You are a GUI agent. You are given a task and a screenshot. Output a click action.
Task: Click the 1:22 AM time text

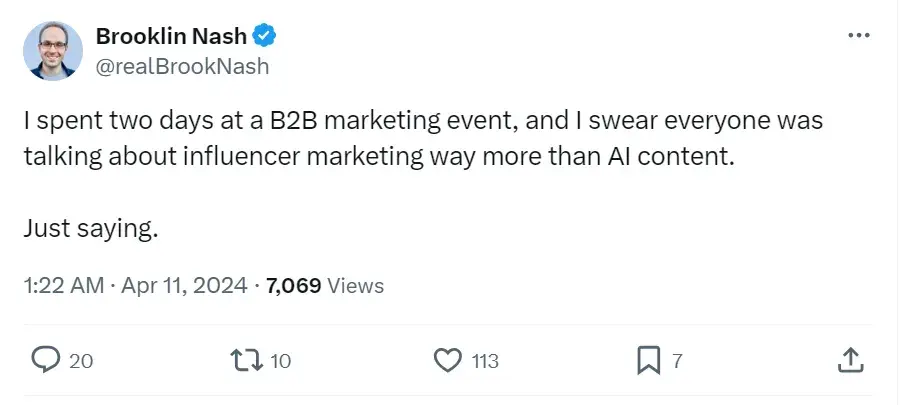point(63,286)
